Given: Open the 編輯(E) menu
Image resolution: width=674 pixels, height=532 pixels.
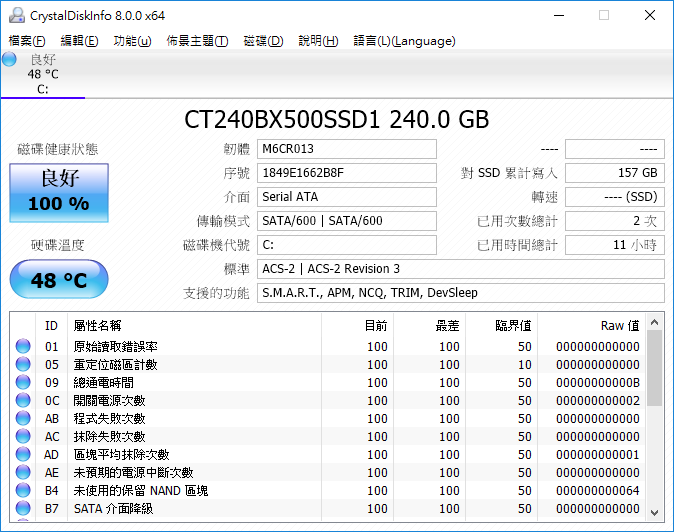Looking at the screenshot, I should 80,41.
